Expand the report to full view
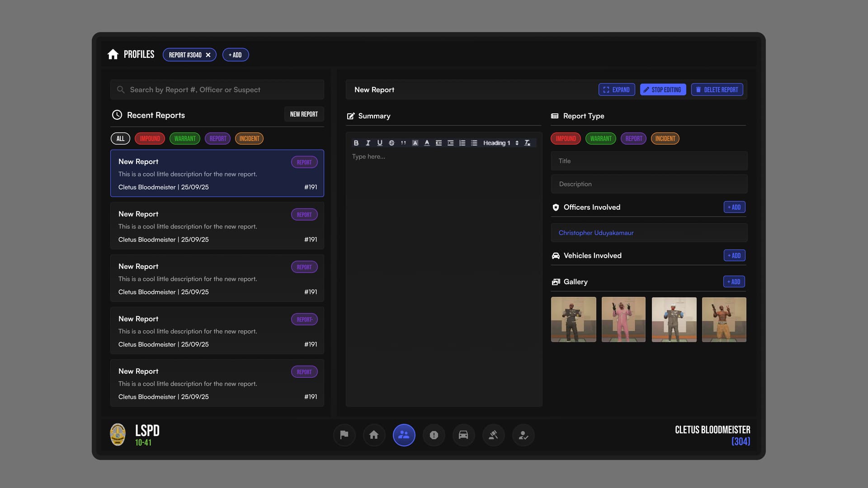The width and height of the screenshot is (868, 488). click(617, 90)
